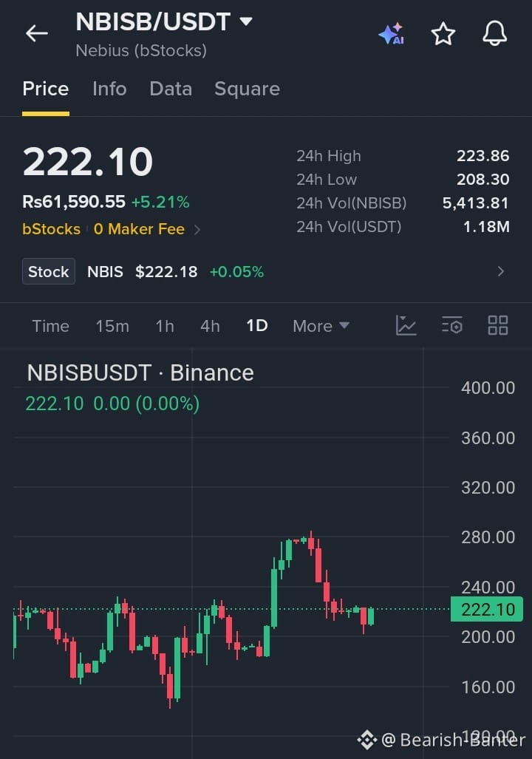The width and height of the screenshot is (532, 759).
Task: Open the More timeframes dropdown
Action: pos(321,326)
